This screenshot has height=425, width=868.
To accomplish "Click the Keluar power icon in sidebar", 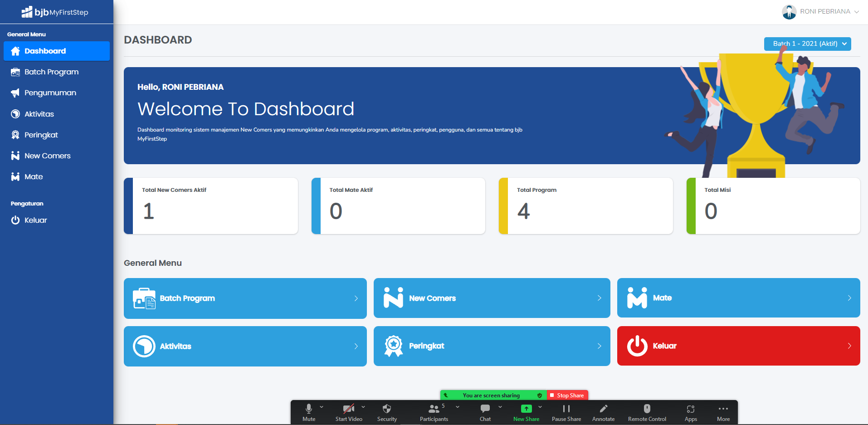I will point(15,220).
